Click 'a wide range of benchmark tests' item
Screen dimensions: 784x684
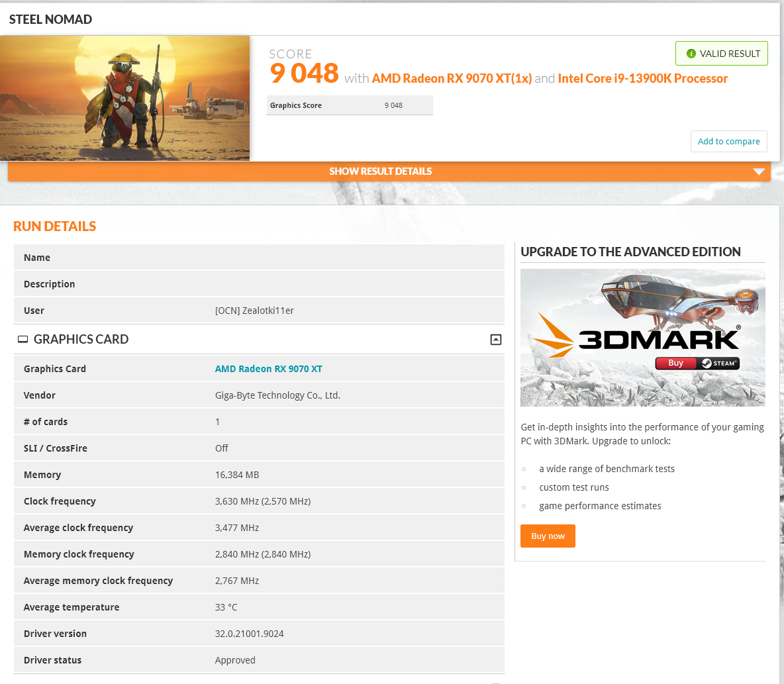[x=607, y=469]
